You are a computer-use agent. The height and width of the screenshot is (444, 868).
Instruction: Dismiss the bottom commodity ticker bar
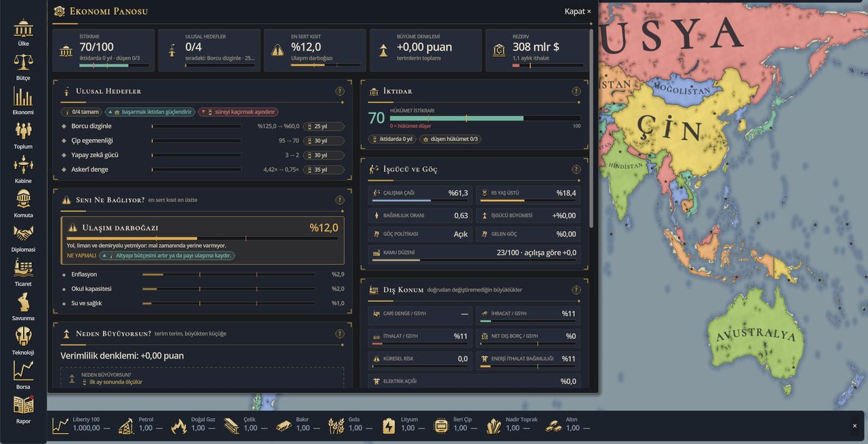854,426
